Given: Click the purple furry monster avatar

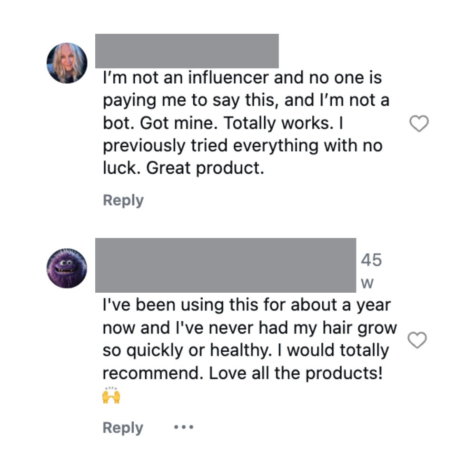Looking at the screenshot, I should click(x=67, y=268).
